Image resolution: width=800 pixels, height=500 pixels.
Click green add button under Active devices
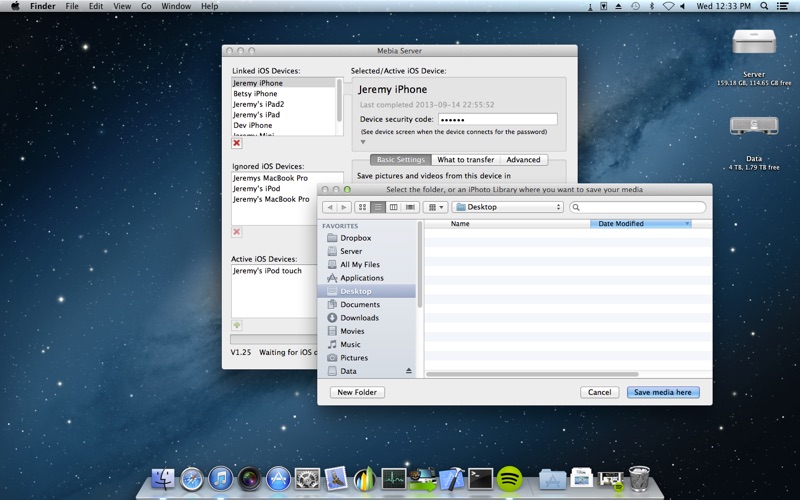pyautogui.click(x=237, y=325)
